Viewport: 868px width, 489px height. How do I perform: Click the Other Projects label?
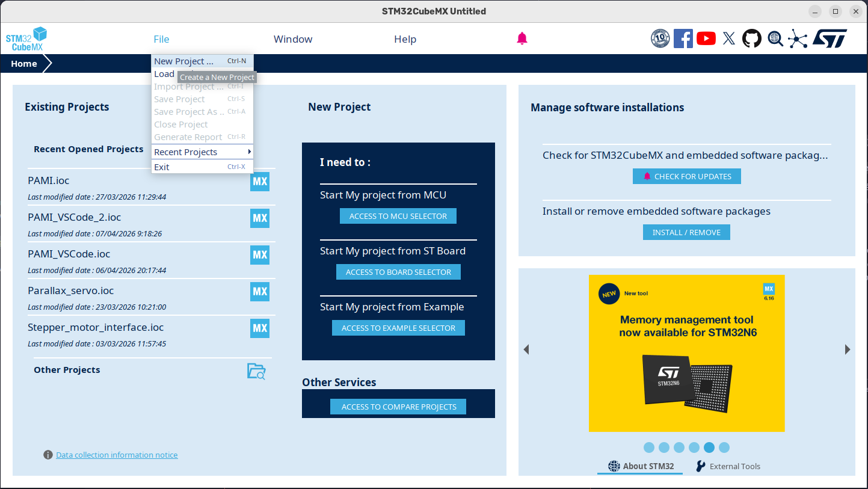coord(67,370)
